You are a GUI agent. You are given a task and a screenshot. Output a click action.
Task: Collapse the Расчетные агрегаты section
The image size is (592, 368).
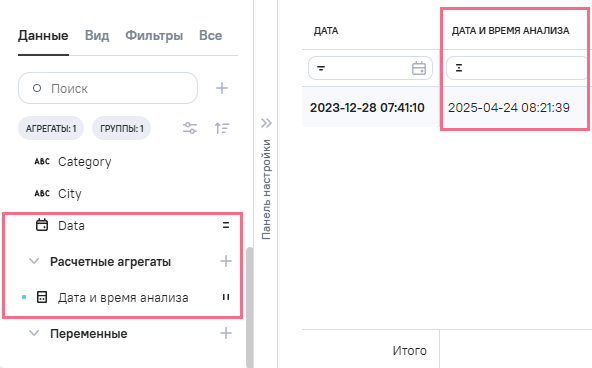pyautogui.click(x=34, y=261)
